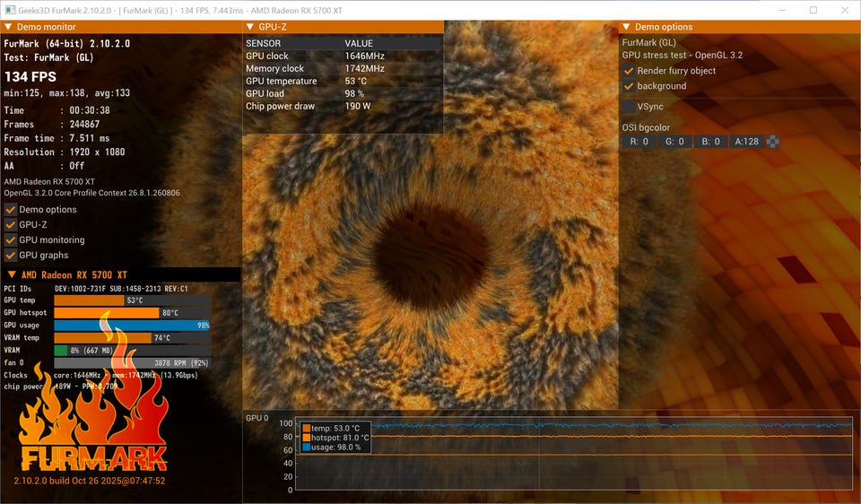
Task: Maximize the FurMark window
Action: 813,10
